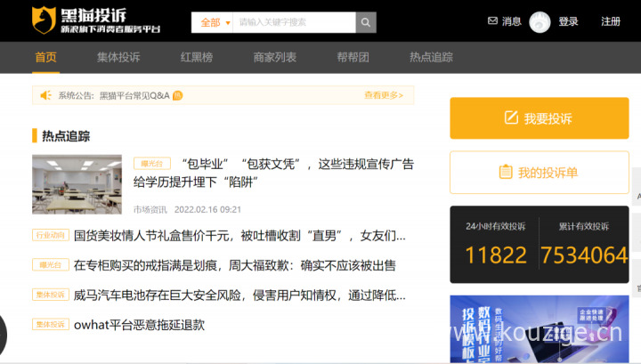Open the 商家列表 navigation tab
The height and width of the screenshot is (364, 641).
coord(275,57)
